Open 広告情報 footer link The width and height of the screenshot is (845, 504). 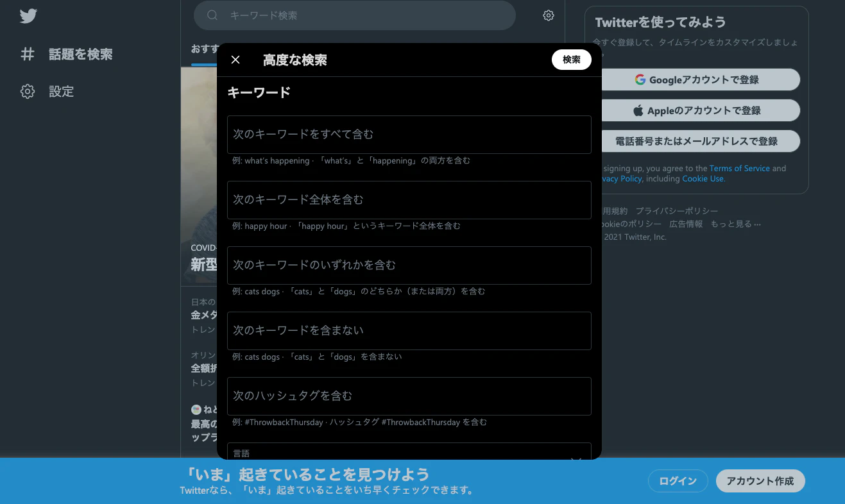pos(686,224)
